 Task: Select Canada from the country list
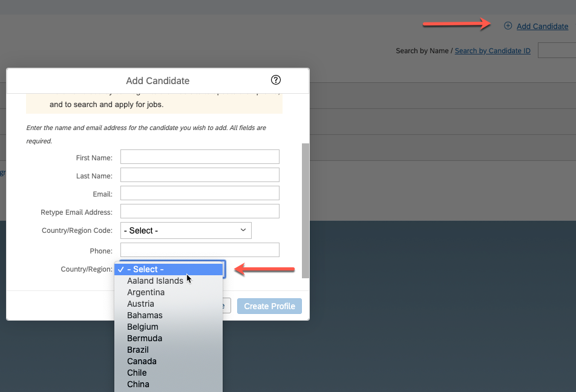[x=169, y=361]
